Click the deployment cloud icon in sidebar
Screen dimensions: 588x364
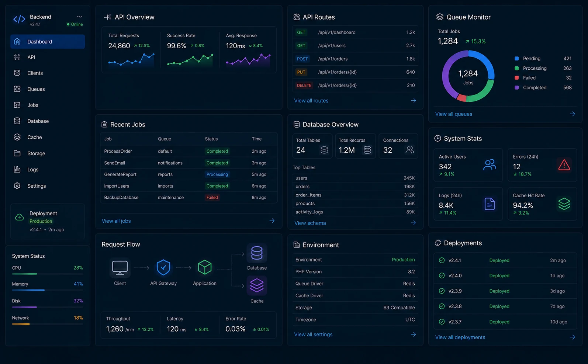20,217
